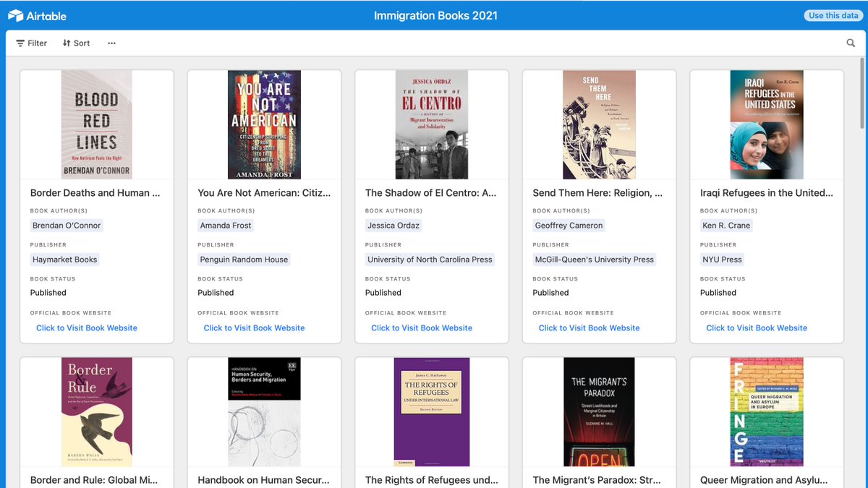Click the NYU Press publisher tag
The height and width of the screenshot is (488, 868).
[x=722, y=260]
